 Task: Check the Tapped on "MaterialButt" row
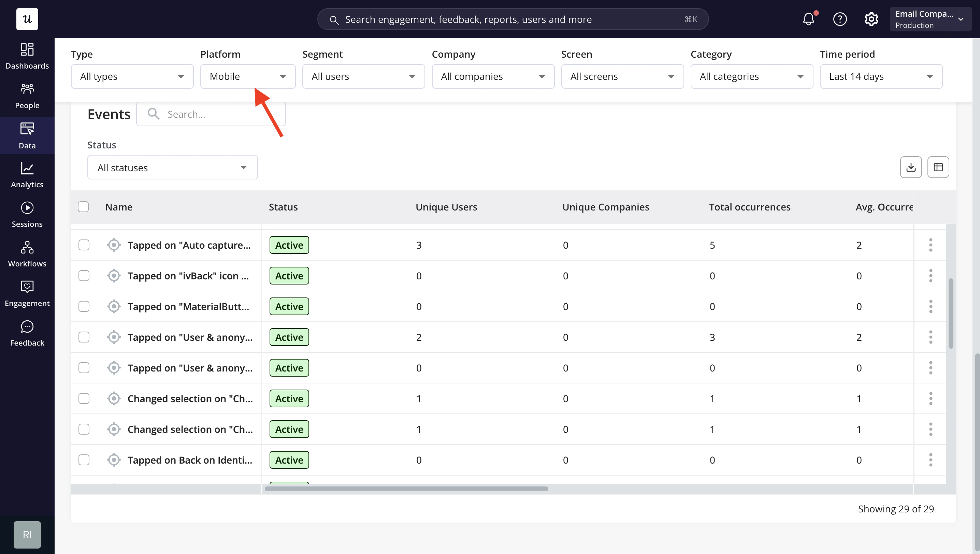[x=84, y=306]
